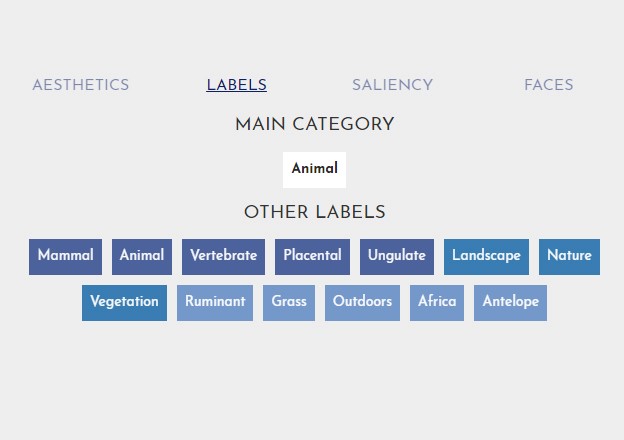The height and width of the screenshot is (440, 624).
Task: Open the Saliency tab
Action: pyautogui.click(x=392, y=85)
